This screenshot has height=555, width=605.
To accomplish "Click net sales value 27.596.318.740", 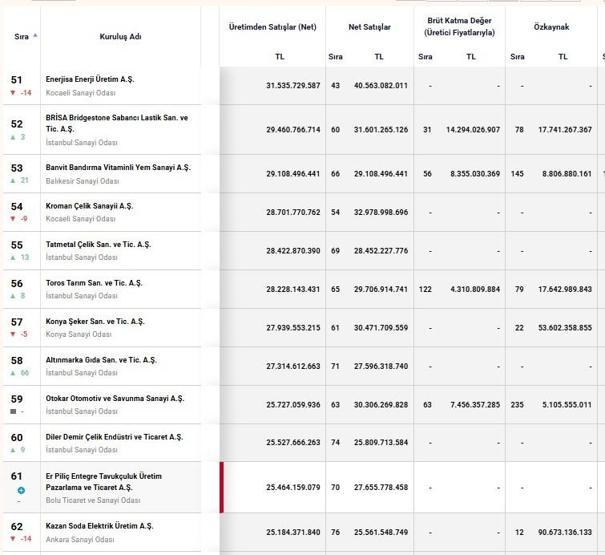I will coord(381,366).
